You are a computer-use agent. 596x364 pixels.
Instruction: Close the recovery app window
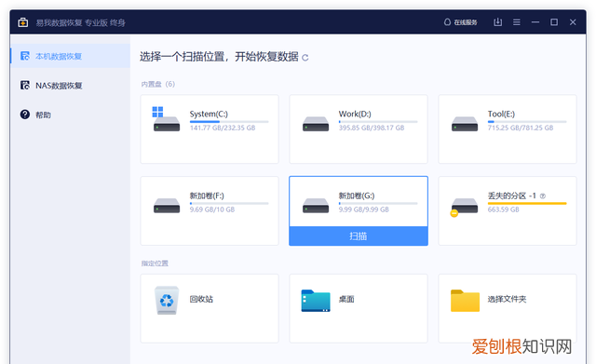[573, 22]
